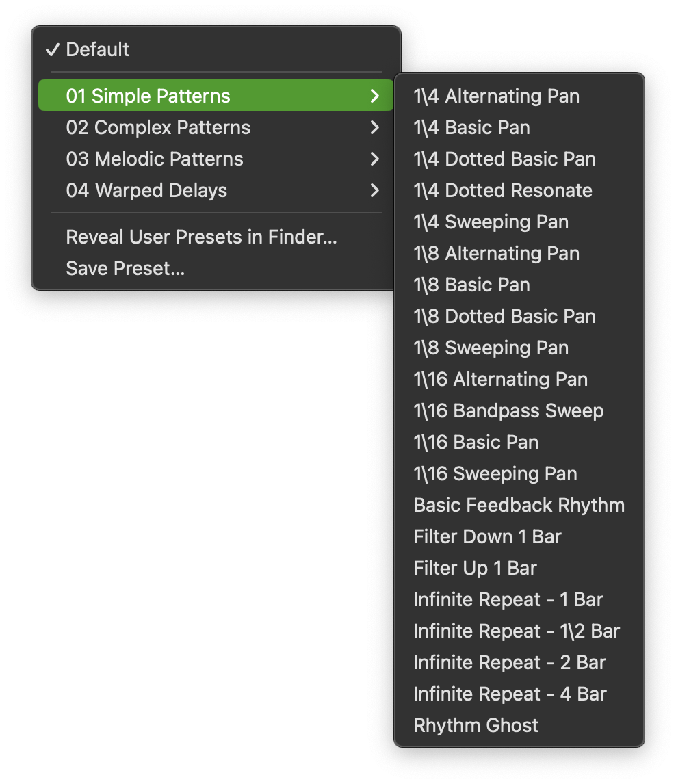Viewport: 676px width, 784px height.
Task: Load Infinite Repeat - 4 Bar preset
Action: click(x=519, y=694)
